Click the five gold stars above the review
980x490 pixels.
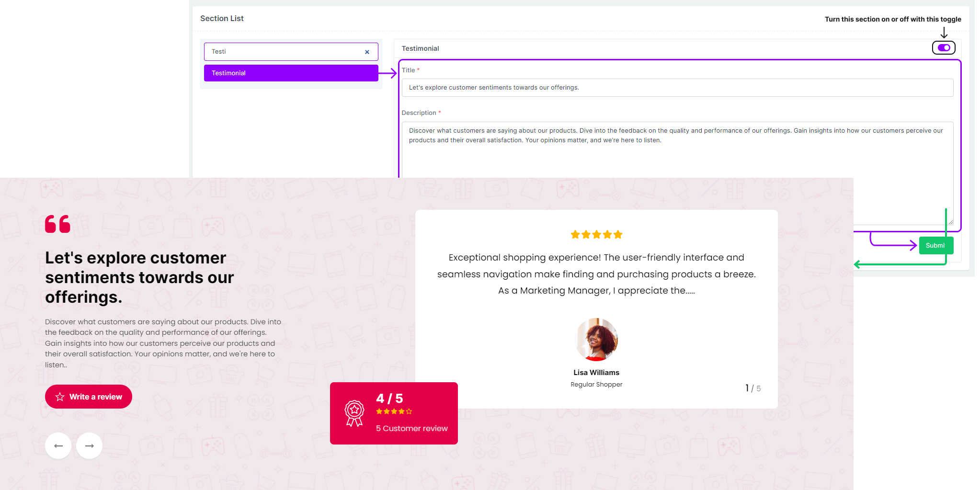pyautogui.click(x=596, y=235)
